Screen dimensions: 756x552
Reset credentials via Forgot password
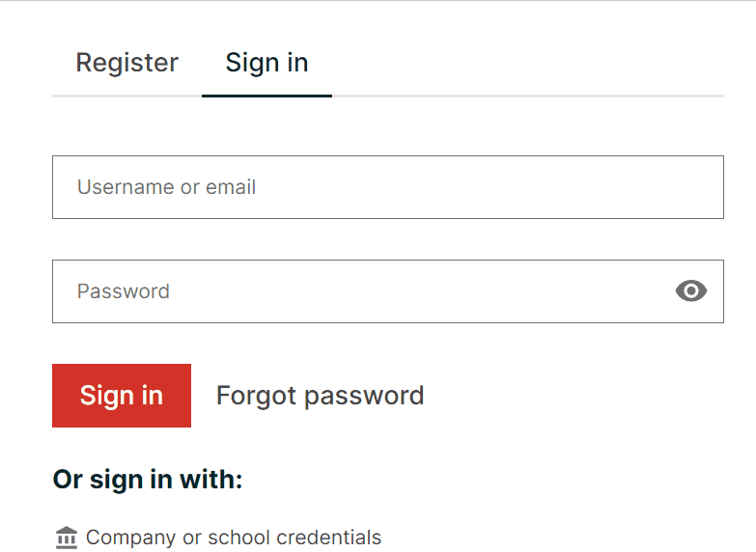[320, 396]
